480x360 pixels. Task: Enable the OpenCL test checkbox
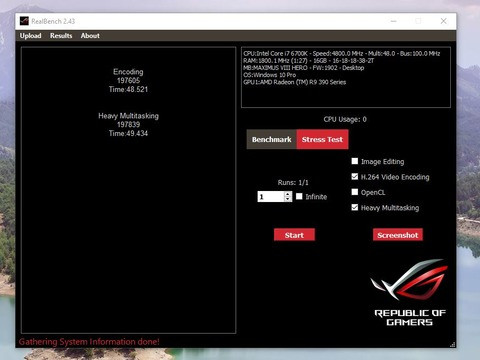(355, 192)
